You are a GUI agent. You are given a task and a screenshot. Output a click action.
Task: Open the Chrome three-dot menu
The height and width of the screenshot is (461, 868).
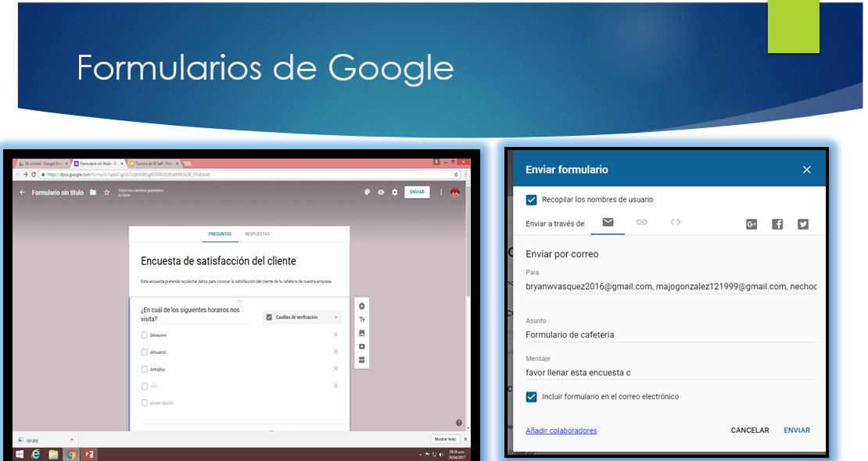tap(465, 174)
